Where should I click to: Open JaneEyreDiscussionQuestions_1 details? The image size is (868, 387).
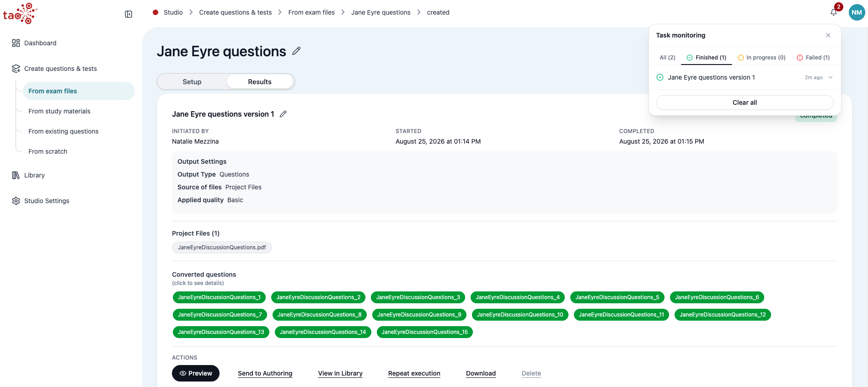(x=219, y=297)
